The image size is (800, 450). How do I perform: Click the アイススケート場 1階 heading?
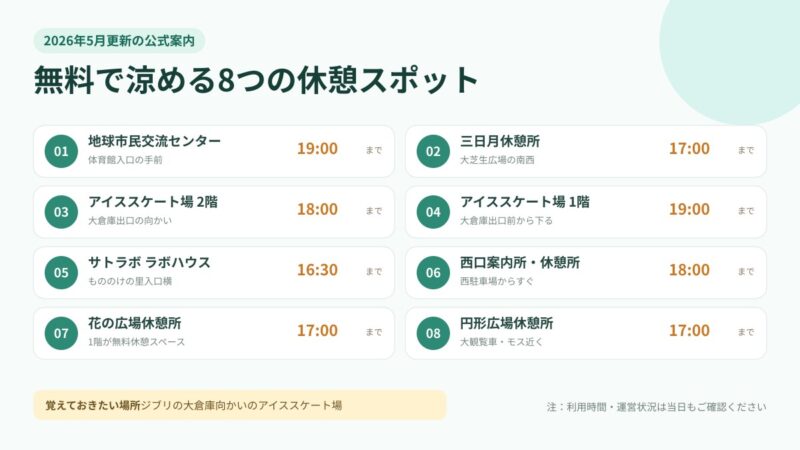tap(525, 202)
